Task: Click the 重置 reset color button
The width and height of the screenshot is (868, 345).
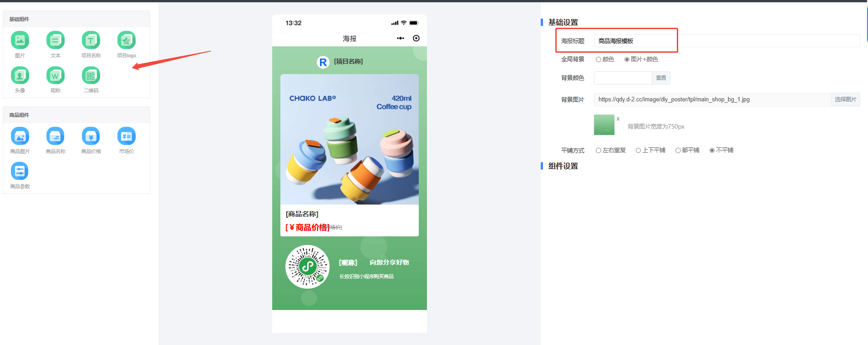Action: tap(661, 78)
